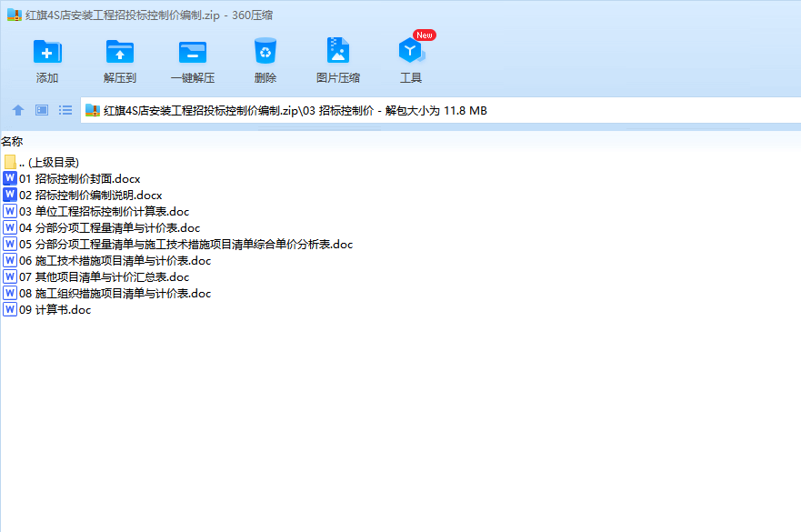The height and width of the screenshot is (532, 801).
Task: Click the archive path address field
Action: click(x=440, y=110)
